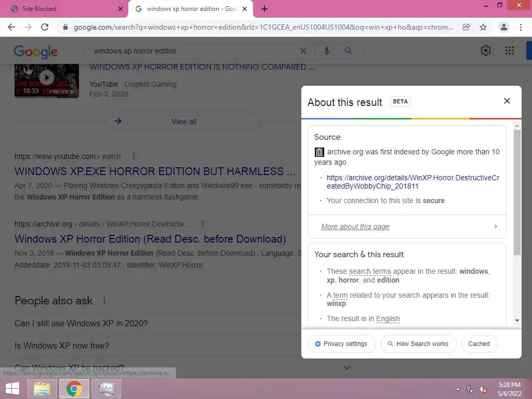Viewport: 532px width, 399px height.
Task: Bookmark this page with the star icon
Action: coord(483,27)
